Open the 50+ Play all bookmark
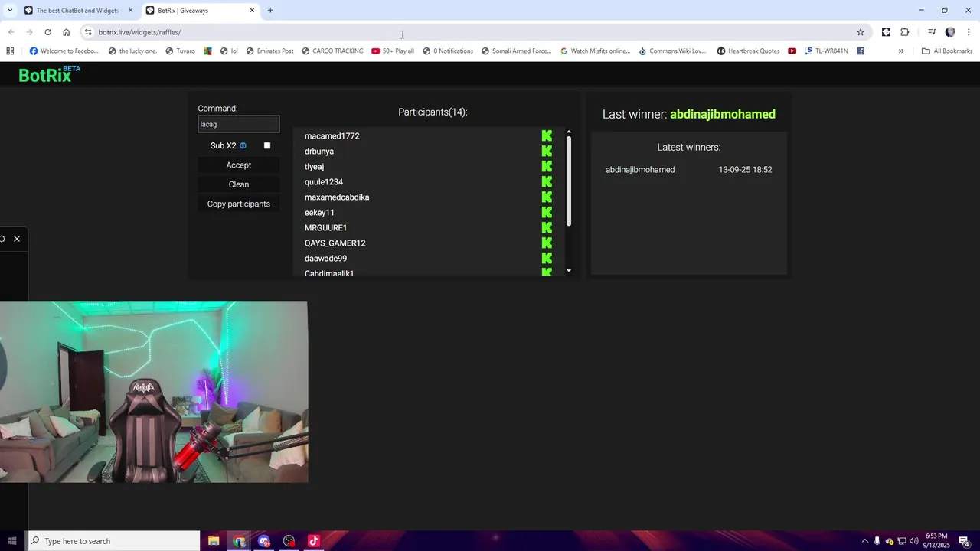 coord(393,51)
